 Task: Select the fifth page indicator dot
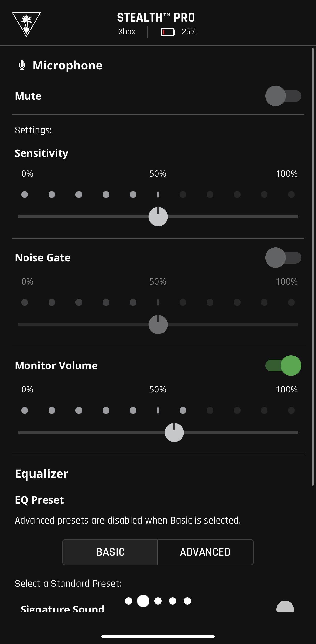click(187, 601)
